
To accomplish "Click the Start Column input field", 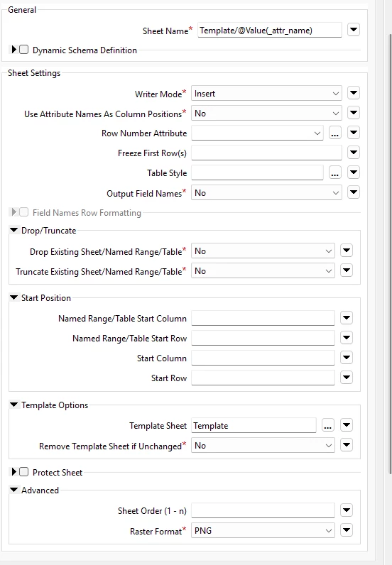I will [x=263, y=358].
